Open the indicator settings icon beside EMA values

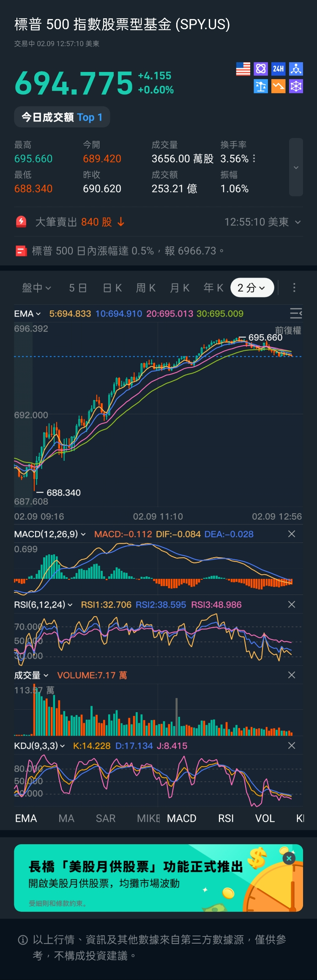tap(296, 313)
